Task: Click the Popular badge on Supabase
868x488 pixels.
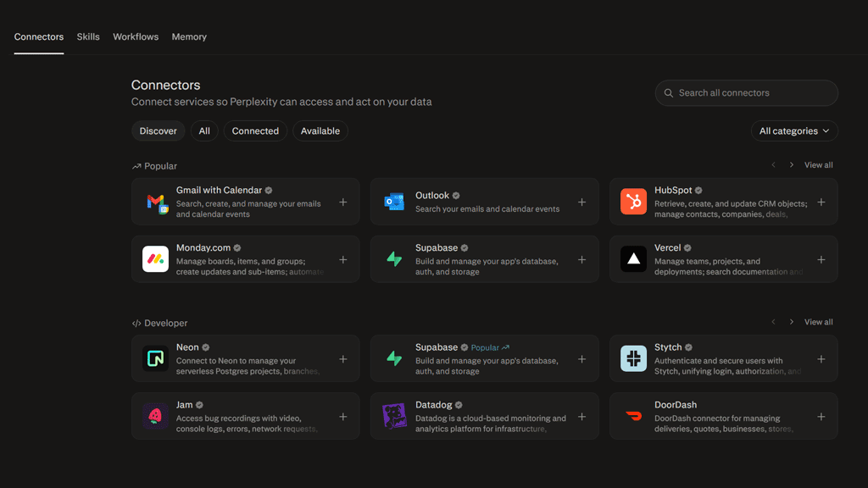Action: pyautogui.click(x=490, y=347)
